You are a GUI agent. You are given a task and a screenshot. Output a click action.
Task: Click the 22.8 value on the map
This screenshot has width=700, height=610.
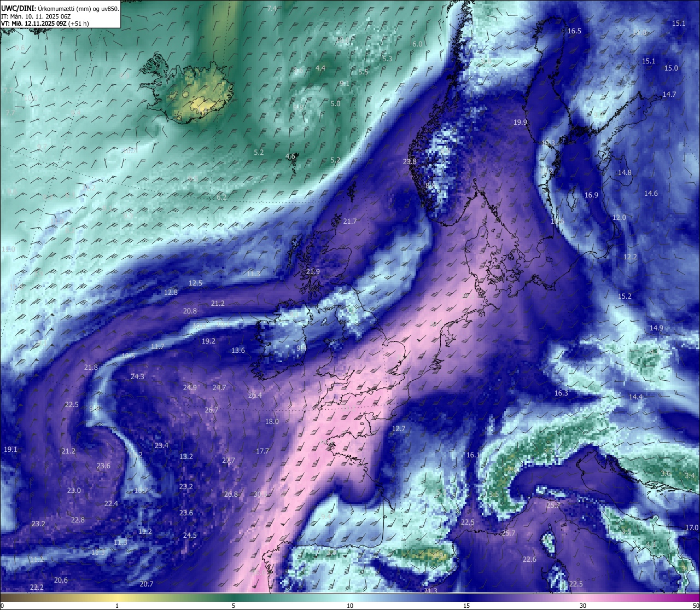[x=78, y=520]
